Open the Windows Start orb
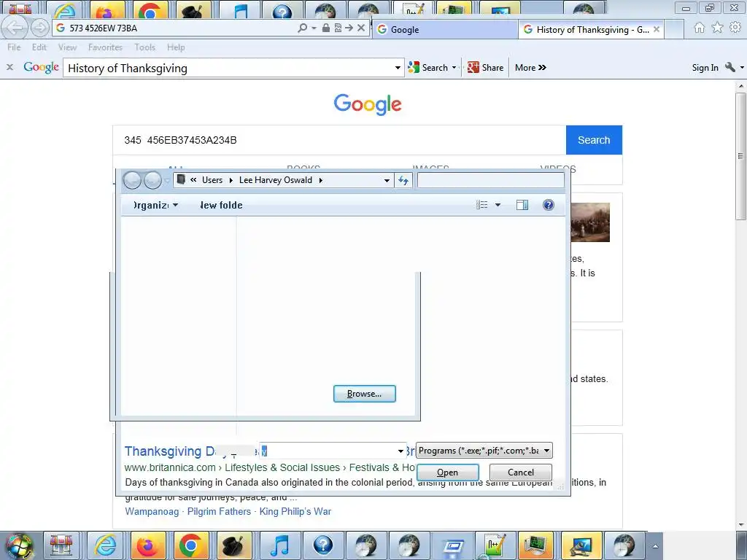 pos(18,545)
